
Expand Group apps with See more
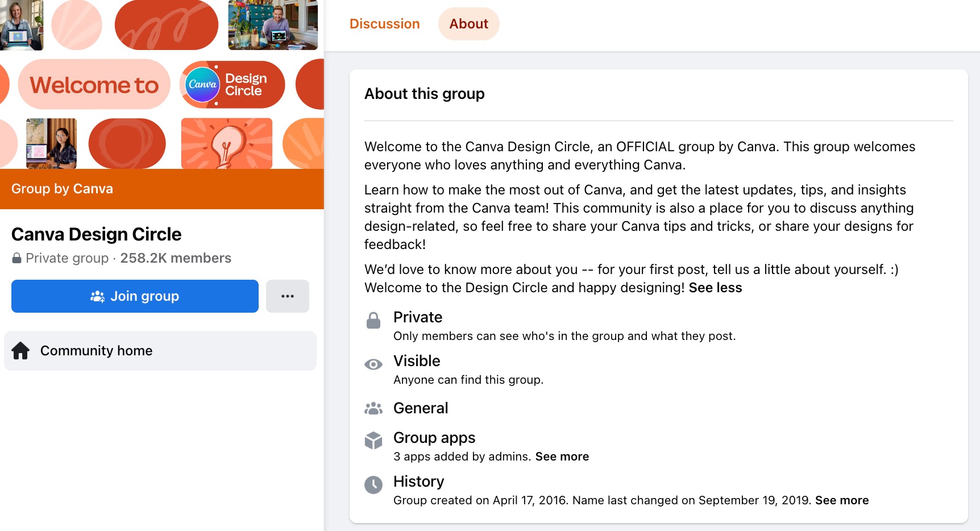click(562, 457)
